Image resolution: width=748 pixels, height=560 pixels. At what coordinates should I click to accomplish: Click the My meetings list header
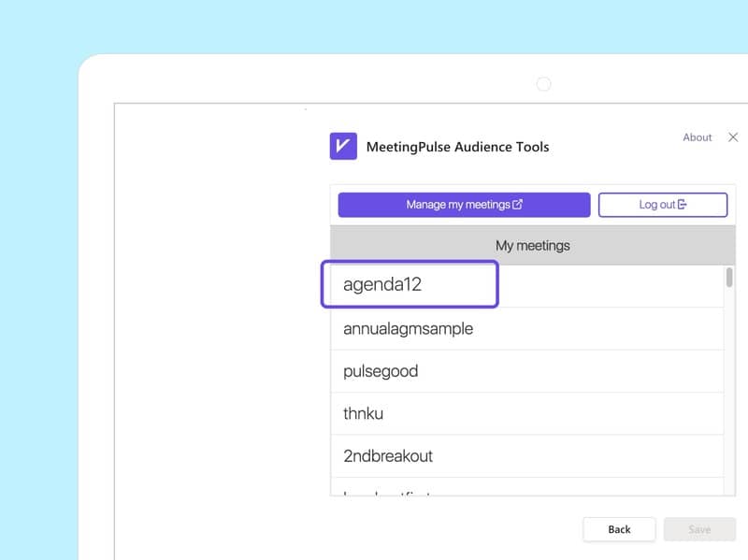tap(532, 246)
